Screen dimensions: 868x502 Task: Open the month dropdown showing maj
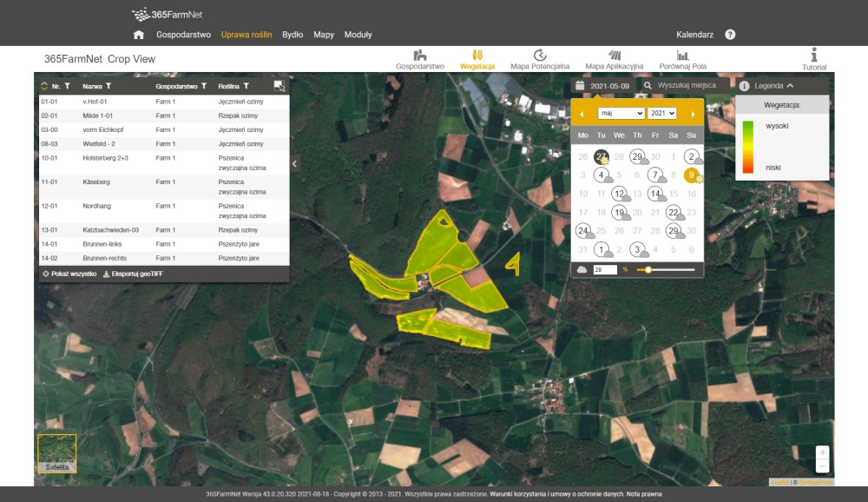621,113
